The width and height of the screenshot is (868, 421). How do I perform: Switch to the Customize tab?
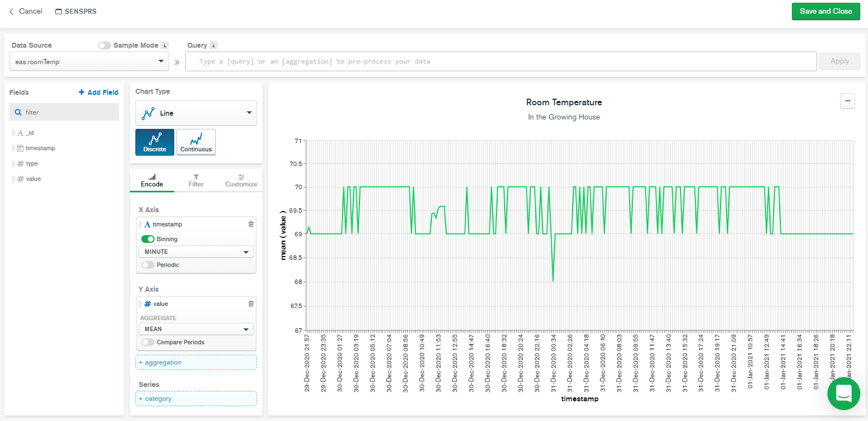tap(241, 181)
